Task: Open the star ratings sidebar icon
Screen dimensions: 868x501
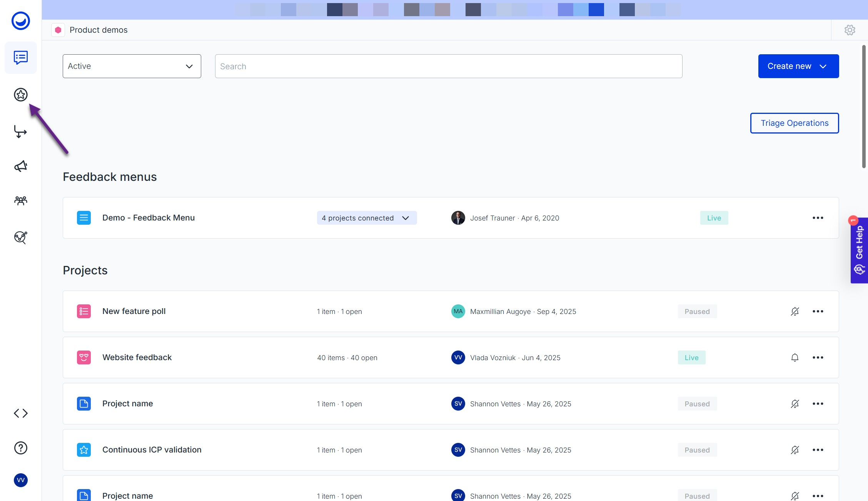Action: pyautogui.click(x=21, y=95)
